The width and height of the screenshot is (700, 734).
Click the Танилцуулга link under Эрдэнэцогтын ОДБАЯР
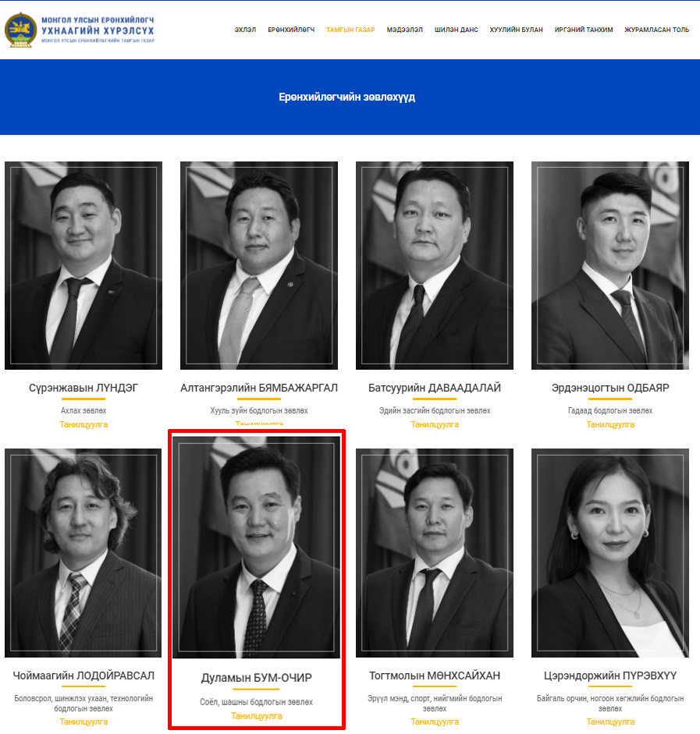(x=610, y=424)
